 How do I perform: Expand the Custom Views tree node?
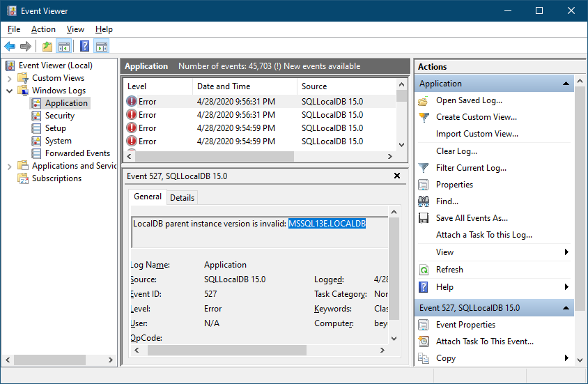point(10,78)
